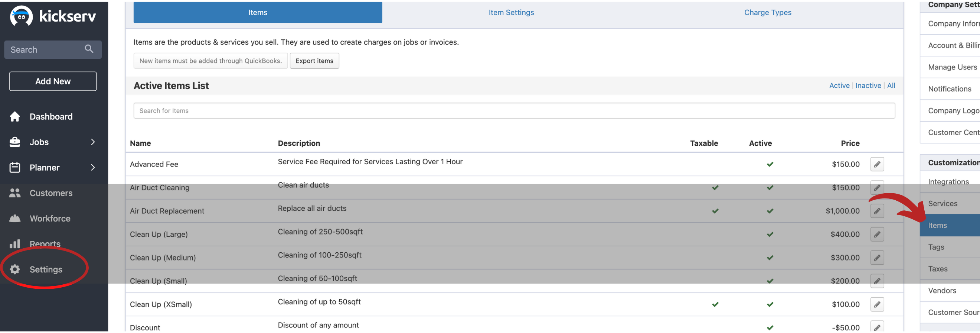The height and width of the screenshot is (333, 980).
Task: Open Taxes customization link
Action: (x=937, y=269)
